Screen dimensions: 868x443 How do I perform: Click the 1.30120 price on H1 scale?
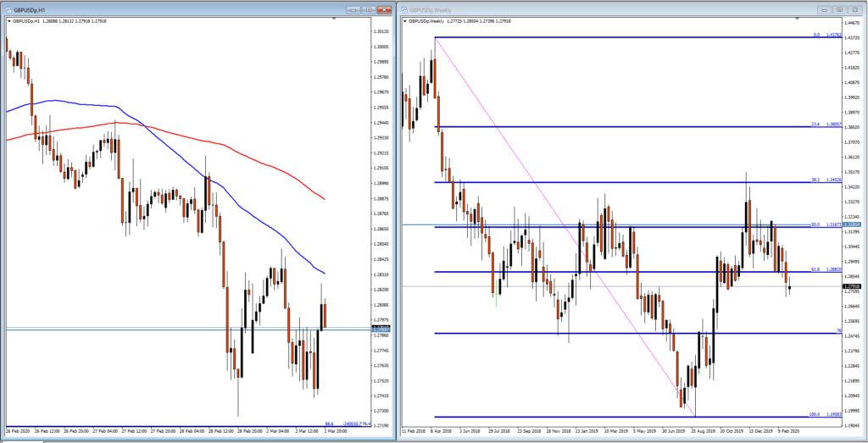tap(382, 31)
